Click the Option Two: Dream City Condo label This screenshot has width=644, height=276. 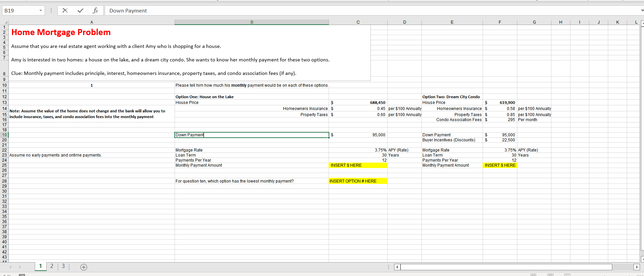click(451, 97)
